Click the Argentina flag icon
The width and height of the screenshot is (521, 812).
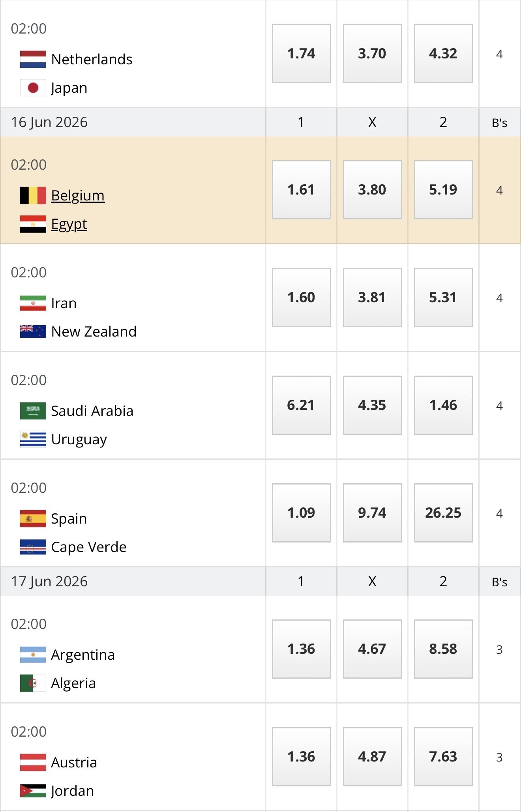(x=33, y=655)
